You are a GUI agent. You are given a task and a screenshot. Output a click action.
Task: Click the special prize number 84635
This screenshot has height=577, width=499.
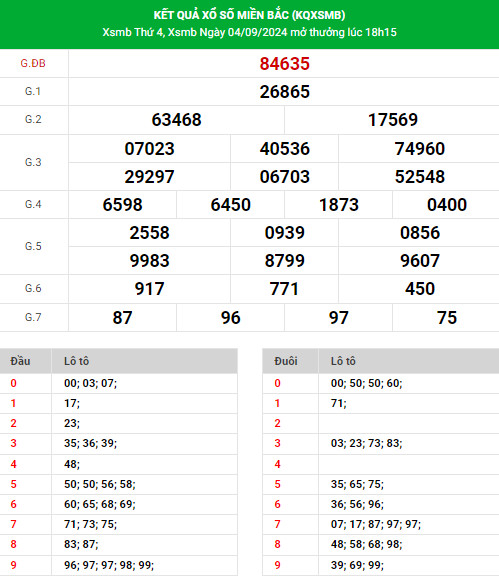point(284,64)
